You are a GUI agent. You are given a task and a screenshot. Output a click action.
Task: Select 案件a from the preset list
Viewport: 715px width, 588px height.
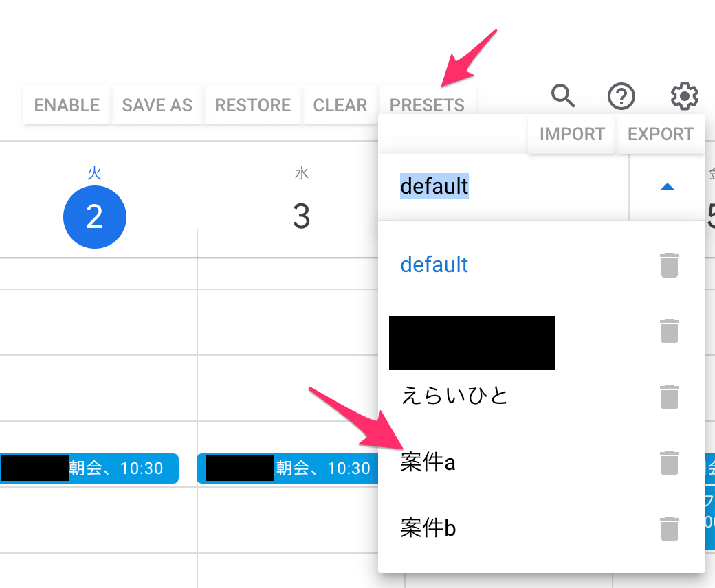click(428, 462)
